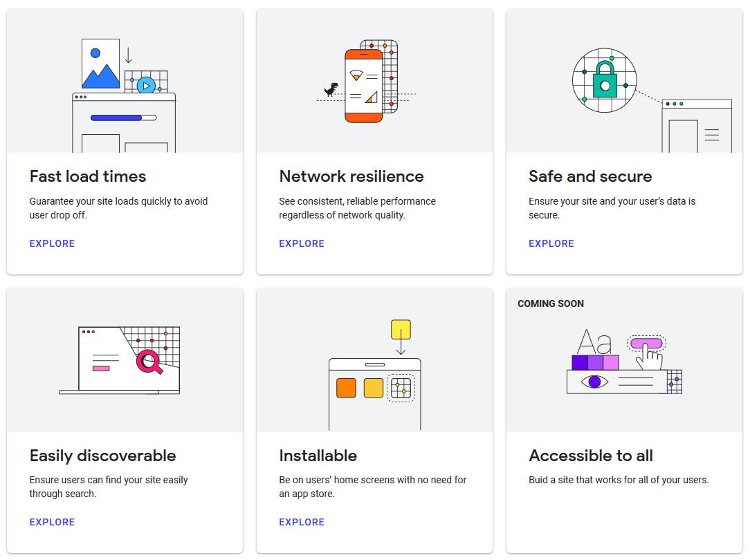Select the Network resilience heading

[351, 176]
